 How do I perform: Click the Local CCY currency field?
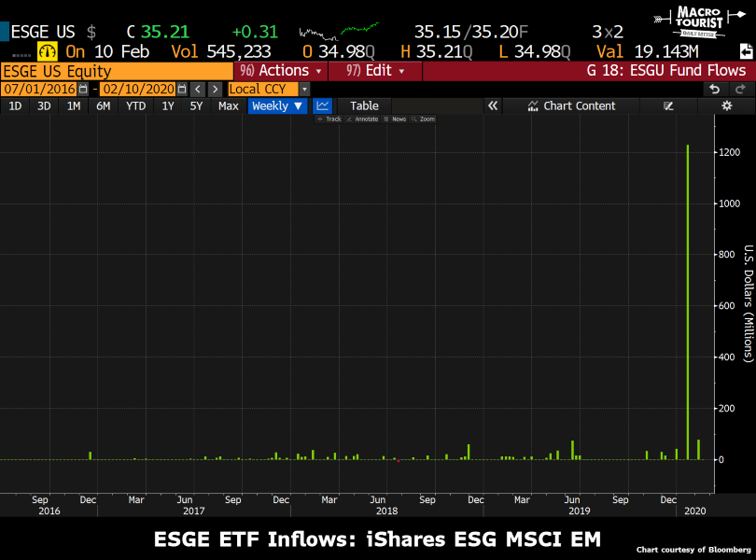pos(263,90)
